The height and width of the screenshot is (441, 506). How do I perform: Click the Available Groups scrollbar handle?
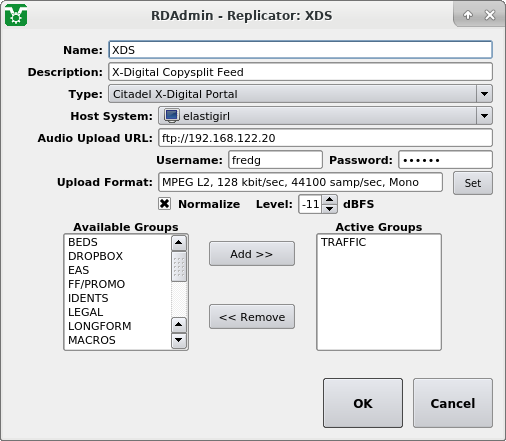(x=179, y=267)
